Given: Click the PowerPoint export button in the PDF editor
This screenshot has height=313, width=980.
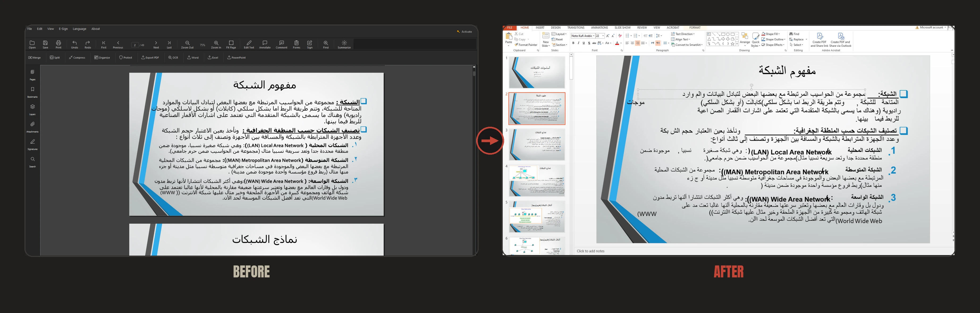Looking at the screenshot, I should pyautogui.click(x=236, y=58).
